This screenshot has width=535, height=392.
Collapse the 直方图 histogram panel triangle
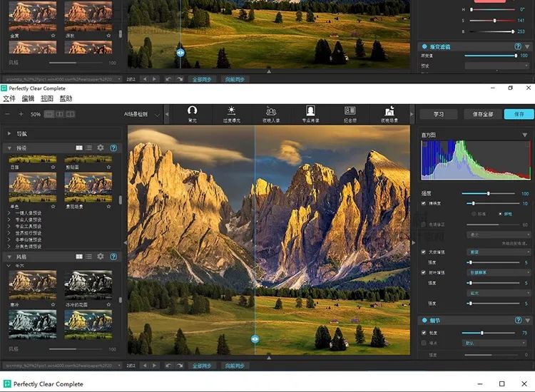(525, 135)
